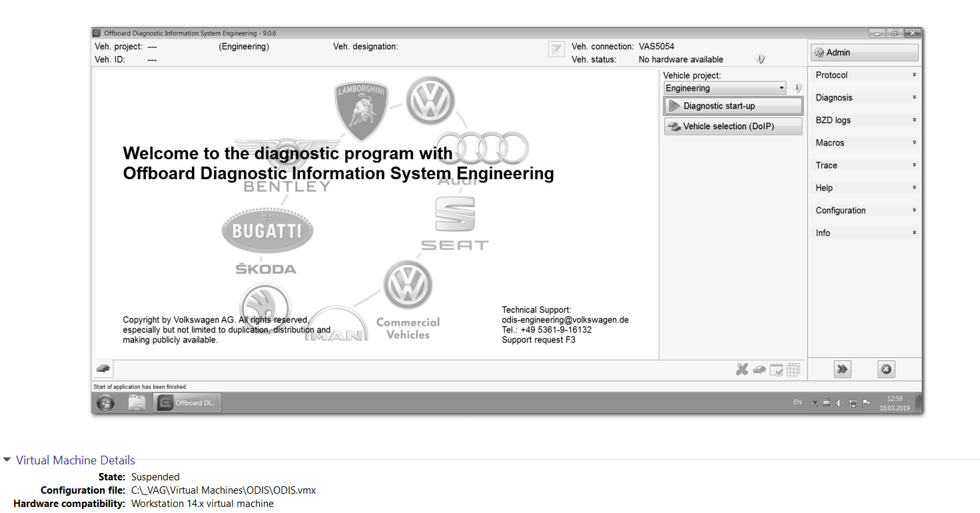The width and height of the screenshot is (980, 513).
Task: Click the Diagnosis menu label
Action: (x=834, y=98)
